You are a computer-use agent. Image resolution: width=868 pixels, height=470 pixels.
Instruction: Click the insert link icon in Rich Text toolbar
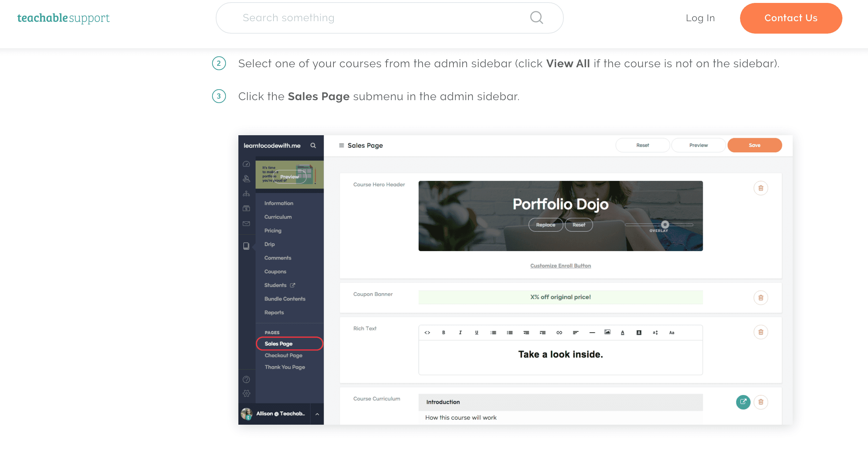(559, 333)
